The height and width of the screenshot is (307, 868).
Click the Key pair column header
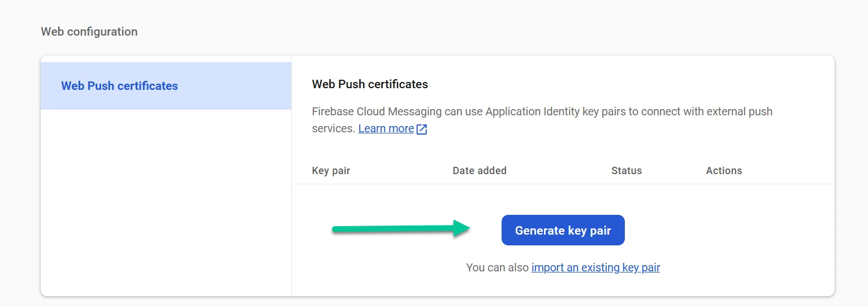pos(331,170)
